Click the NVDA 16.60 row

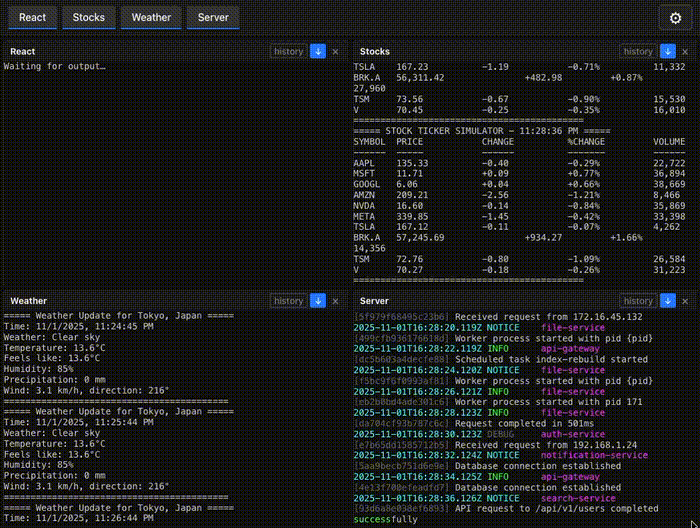(519, 206)
